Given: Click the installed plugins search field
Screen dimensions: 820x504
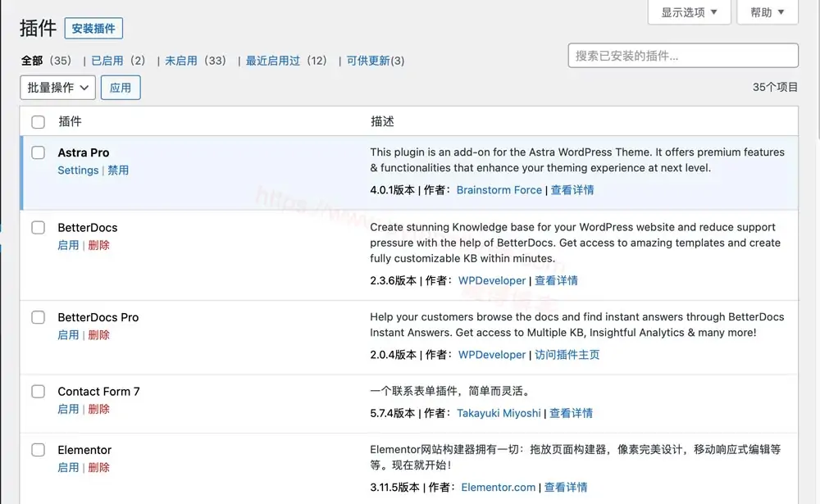Looking at the screenshot, I should click(683, 55).
